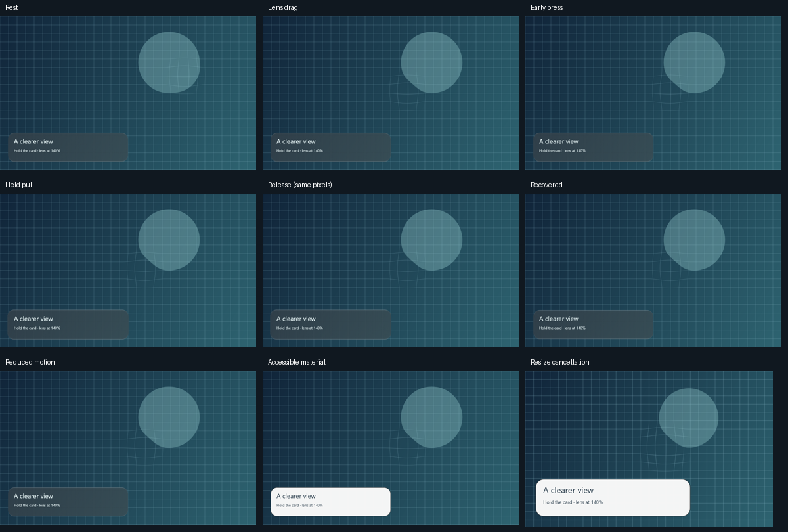Click the white card in Accessible material panel
Screen dimensions: 788x532
(331, 502)
